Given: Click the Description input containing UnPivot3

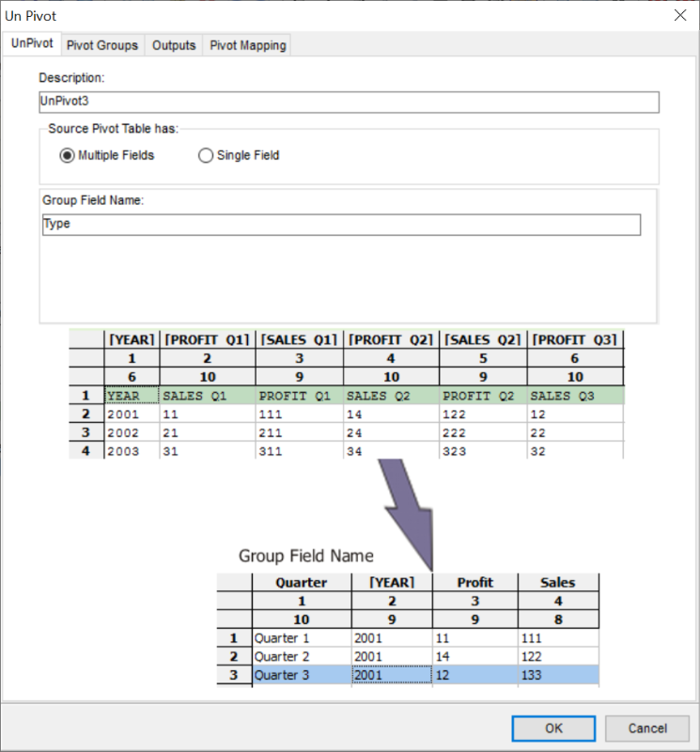Looking at the screenshot, I should pyautogui.click(x=349, y=102).
